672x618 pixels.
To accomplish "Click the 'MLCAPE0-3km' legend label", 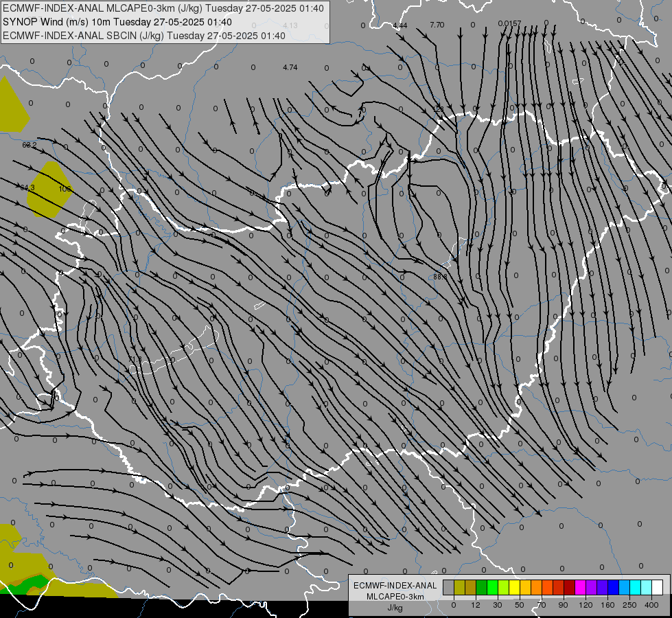I will [x=395, y=596].
